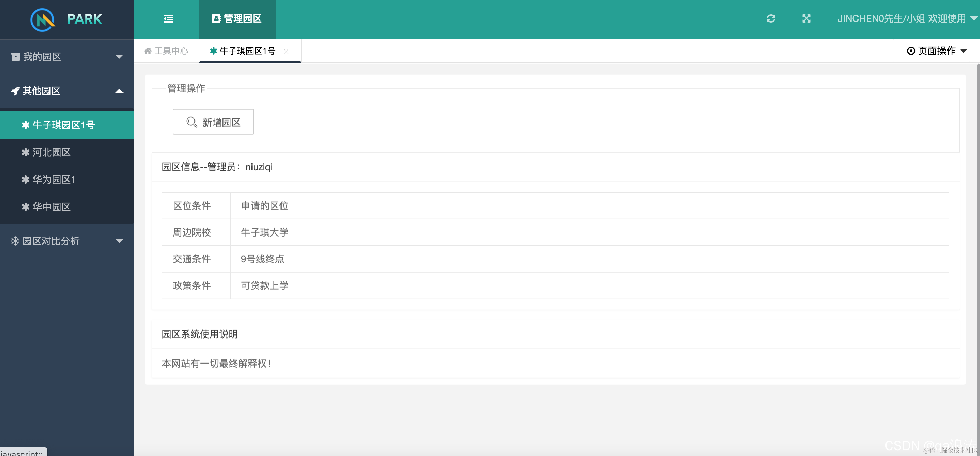Select the 管理园区 top navigation item
980x456 pixels.
[237, 19]
